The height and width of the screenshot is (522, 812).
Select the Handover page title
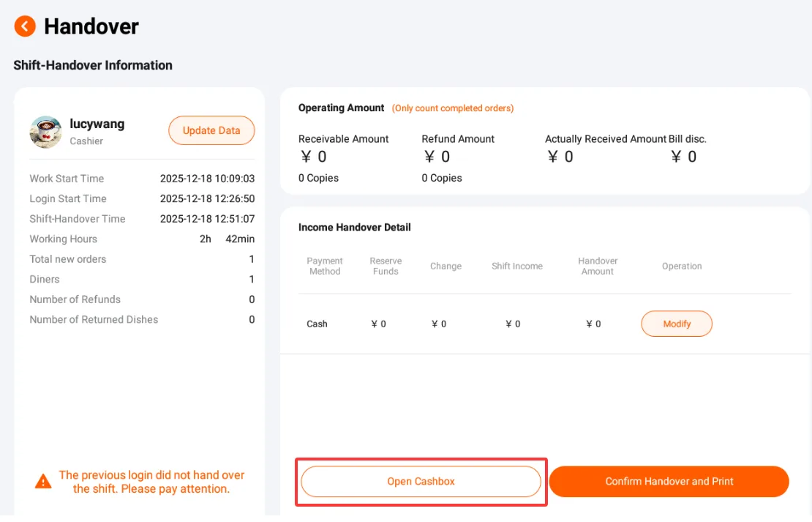[x=91, y=26]
